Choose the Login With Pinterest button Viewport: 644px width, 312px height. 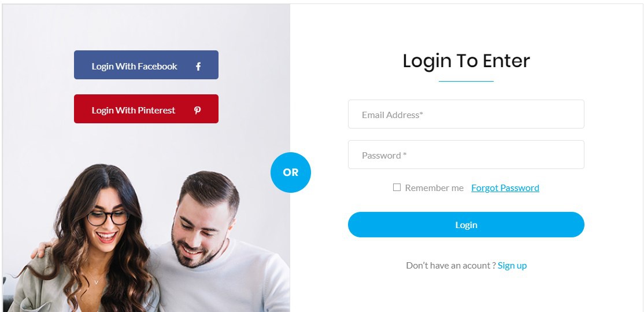(146, 109)
